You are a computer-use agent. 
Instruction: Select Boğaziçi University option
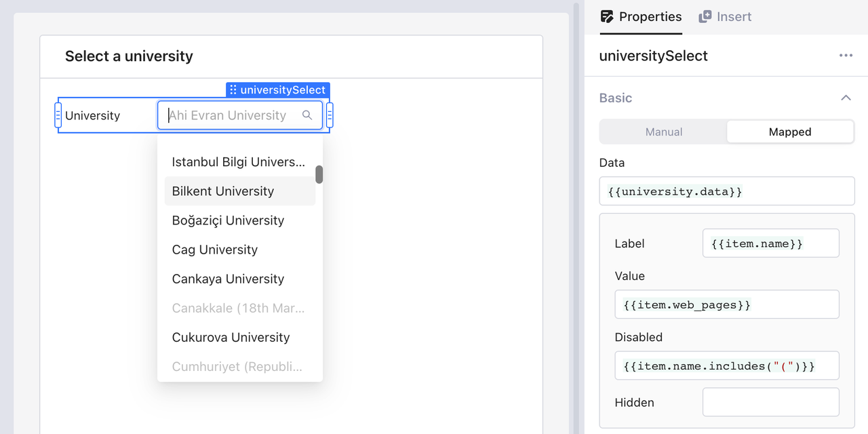228,220
